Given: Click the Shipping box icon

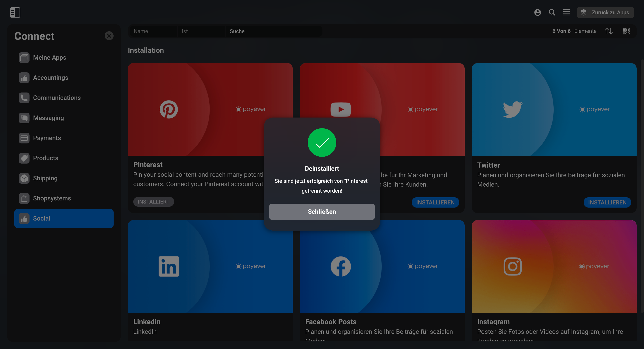Looking at the screenshot, I should [x=24, y=178].
